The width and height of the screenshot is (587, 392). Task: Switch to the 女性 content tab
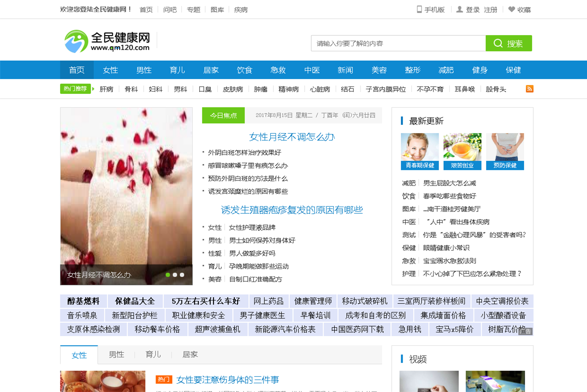tap(79, 355)
